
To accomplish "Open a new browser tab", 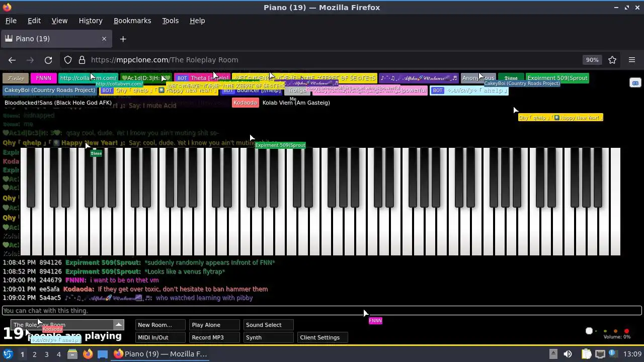I will click(x=123, y=39).
